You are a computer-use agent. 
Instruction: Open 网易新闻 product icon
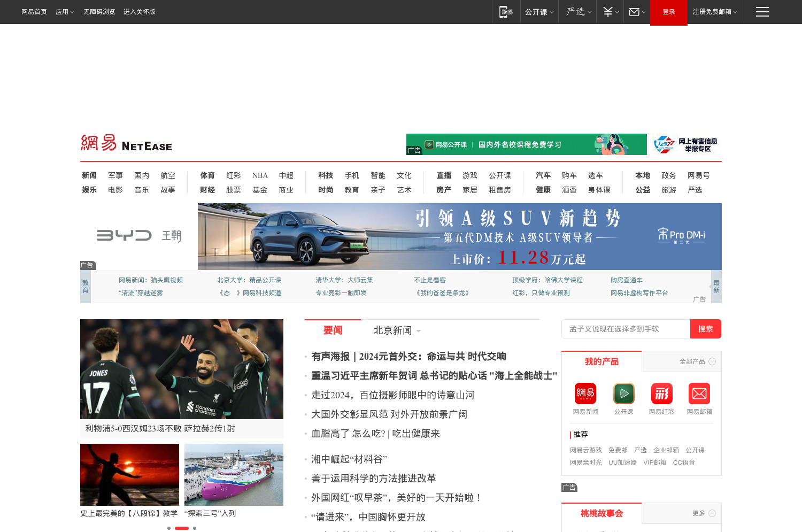pos(585,394)
